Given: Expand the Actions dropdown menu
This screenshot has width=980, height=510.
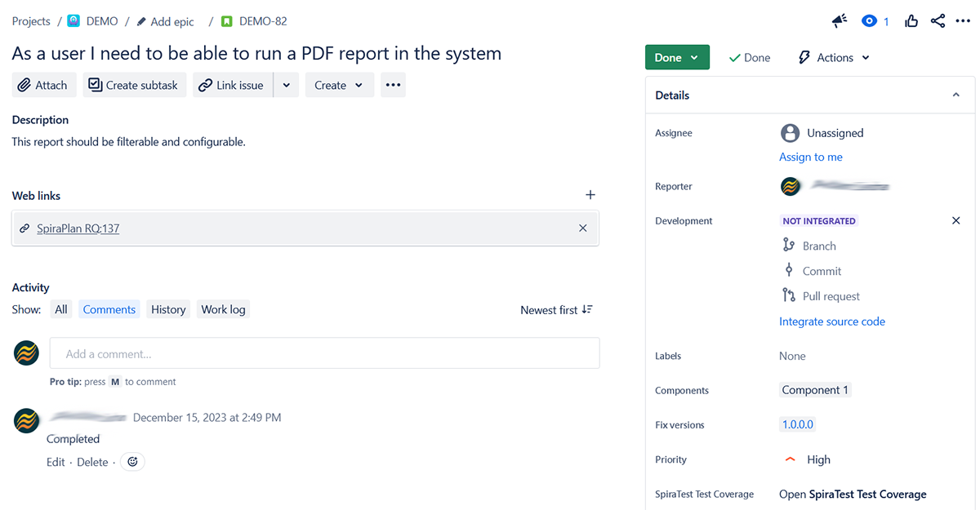Looking at the screenshot, I should pyautogui.click(x=834, y=58).
